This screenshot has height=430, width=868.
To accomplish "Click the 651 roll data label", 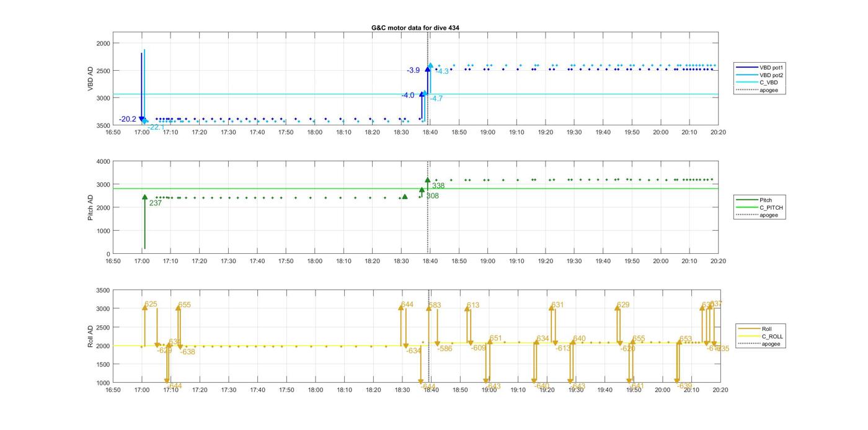I will coord(495,338).
